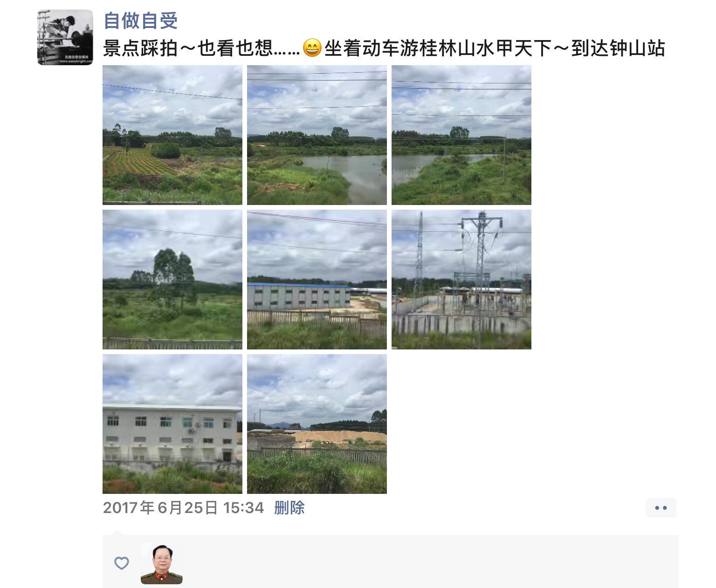Open the pond with utility pole photo
This screenshot has width=716, height=588.
point(461,135)
